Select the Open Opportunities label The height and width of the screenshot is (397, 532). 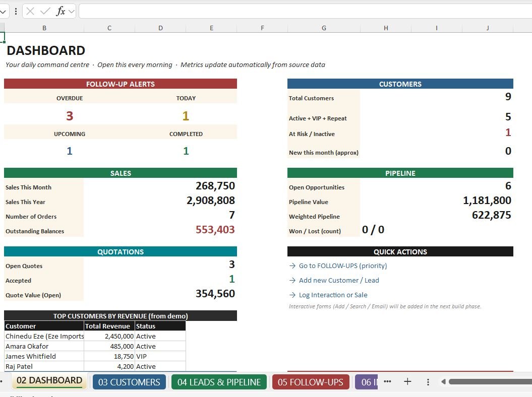pos(317,187)
